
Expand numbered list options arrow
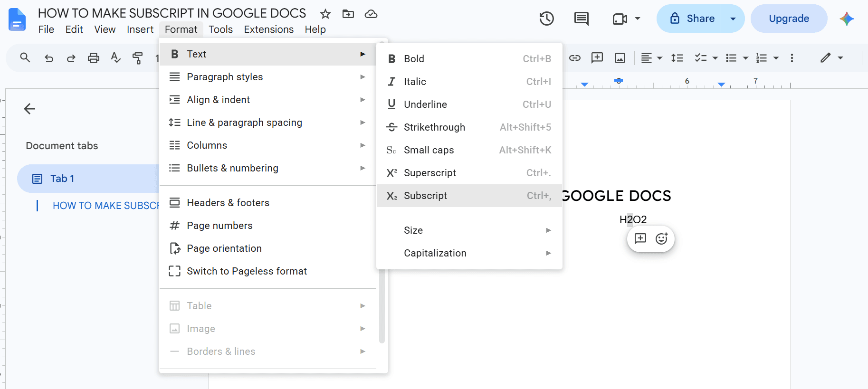point(776,58)
